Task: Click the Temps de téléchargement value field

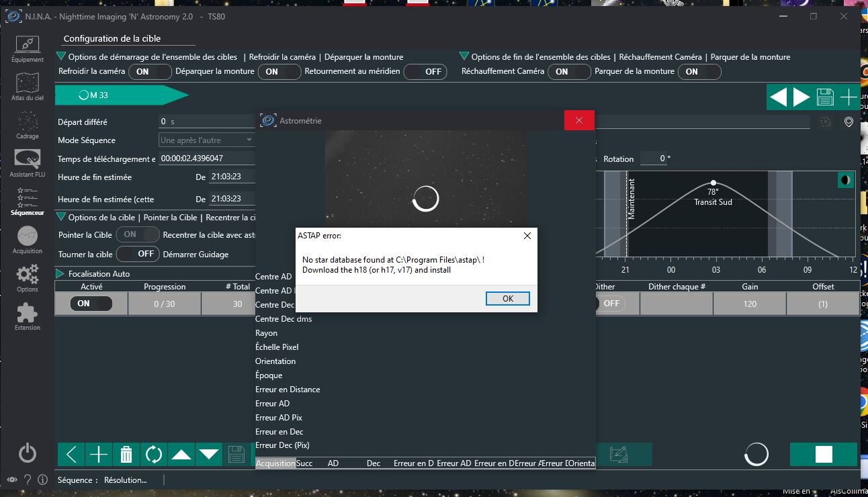Action: pos(207,159)
